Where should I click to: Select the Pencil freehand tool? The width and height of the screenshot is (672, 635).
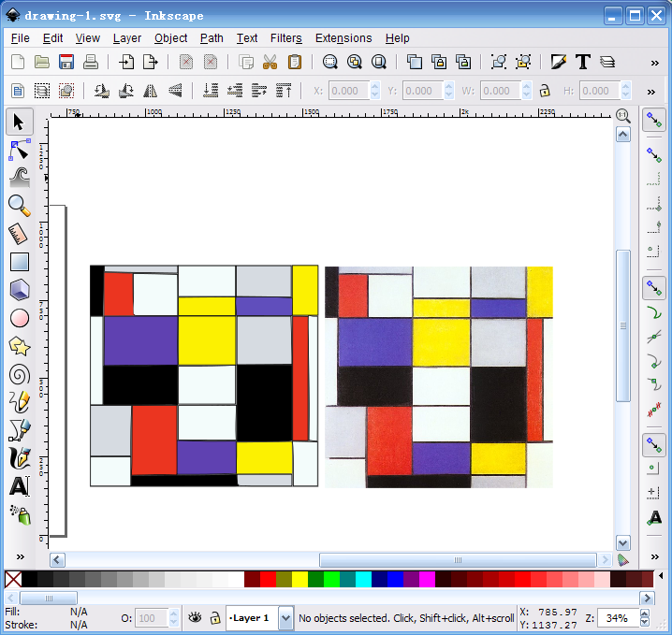click(x=20, y=402)
